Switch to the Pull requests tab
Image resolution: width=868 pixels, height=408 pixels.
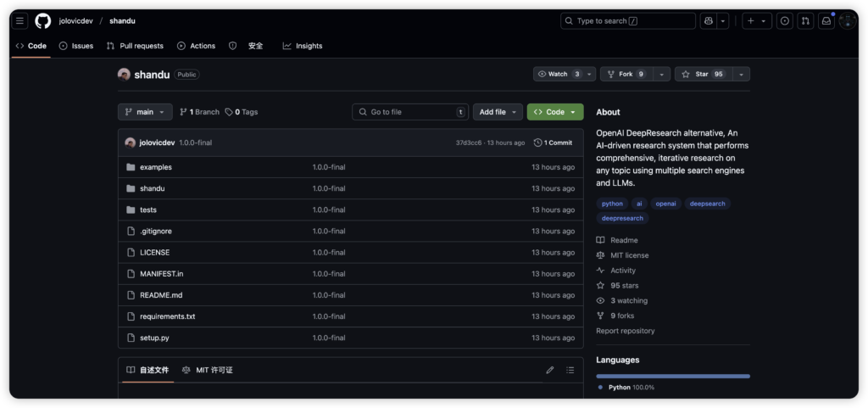[x=135, y=46]
